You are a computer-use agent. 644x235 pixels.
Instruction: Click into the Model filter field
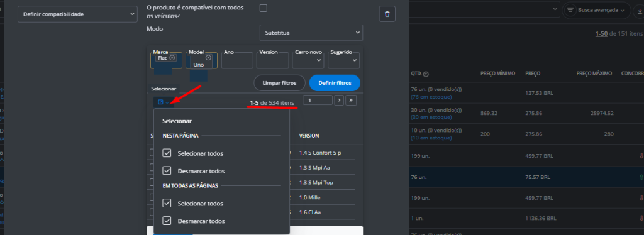(201, 60)
